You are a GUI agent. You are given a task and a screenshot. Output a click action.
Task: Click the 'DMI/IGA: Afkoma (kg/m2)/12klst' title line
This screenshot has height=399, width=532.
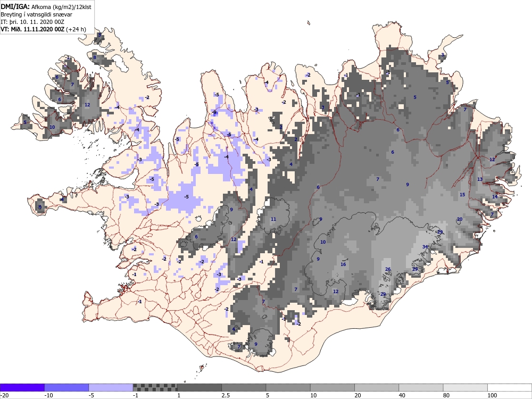[x=46, y=6]
